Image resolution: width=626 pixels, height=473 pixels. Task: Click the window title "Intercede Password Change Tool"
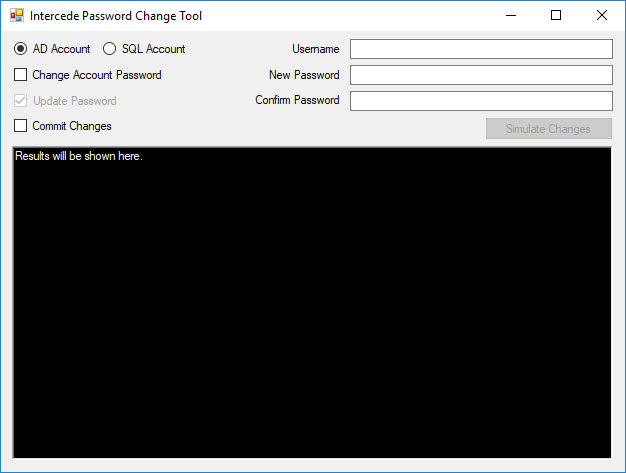(116, 16)
